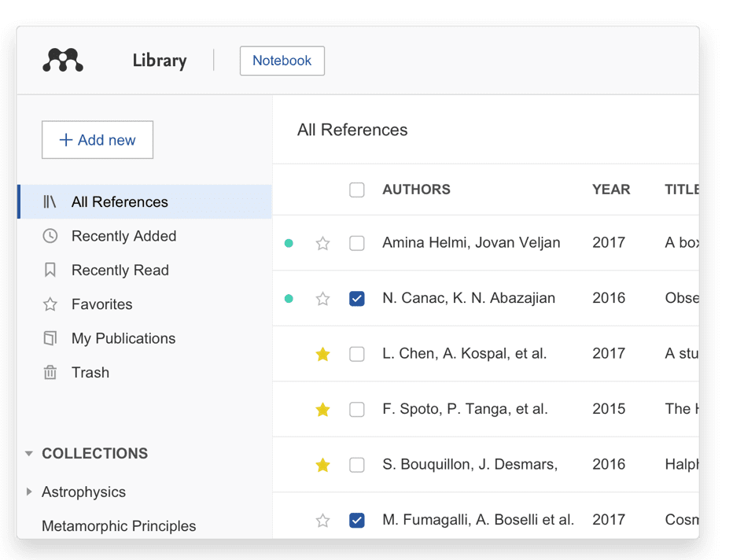Select Trash in sidebar
Viewport: 733px width, 560px height.
145,373
